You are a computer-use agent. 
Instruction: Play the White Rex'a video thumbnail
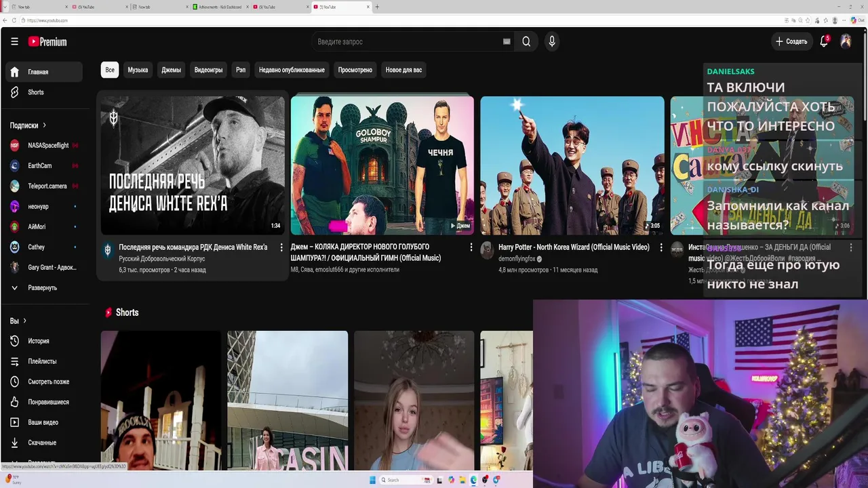point(193,165)
